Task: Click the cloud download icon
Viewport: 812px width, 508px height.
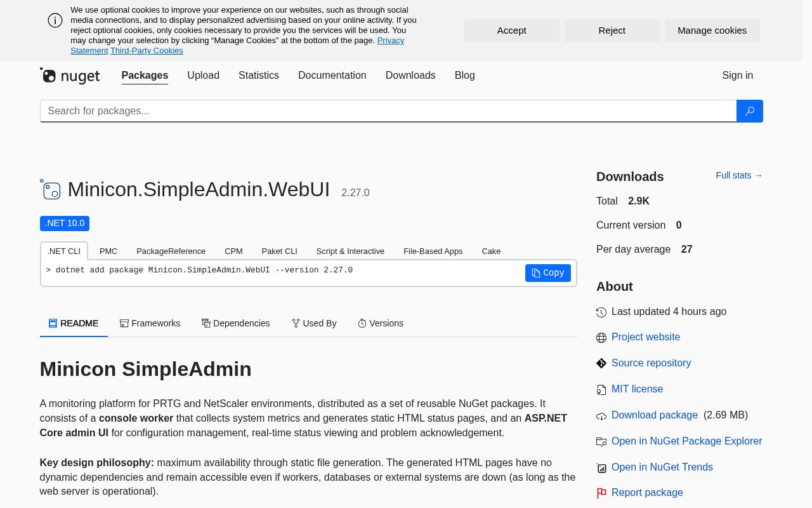Action: 601,416
